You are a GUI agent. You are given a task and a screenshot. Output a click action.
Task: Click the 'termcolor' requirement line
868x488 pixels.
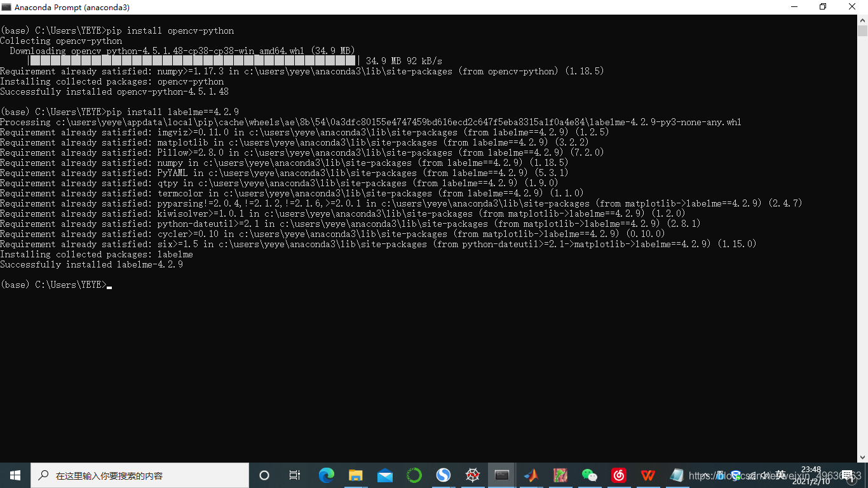pyautogui.click(x=292, y=193)
